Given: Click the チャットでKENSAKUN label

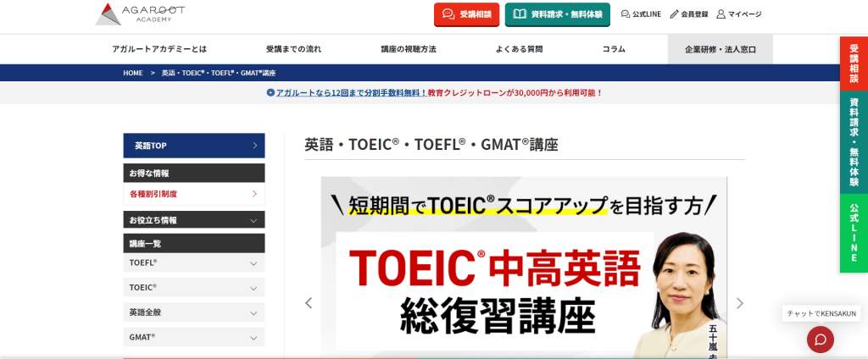Looking at the screenshot, I should click(822, 313).
